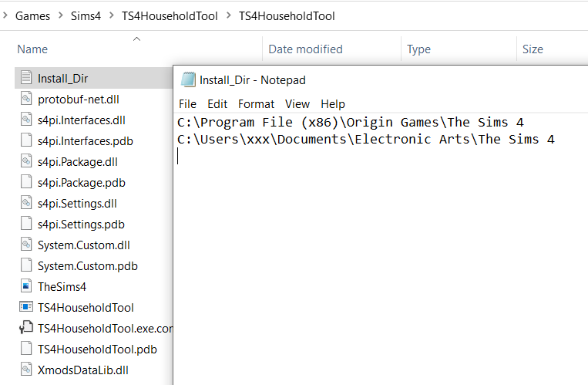The height and width of the screenshot is (385, 588).
Task: Select the s4pi.Settings.dll file name
Action: coord(77,204)
